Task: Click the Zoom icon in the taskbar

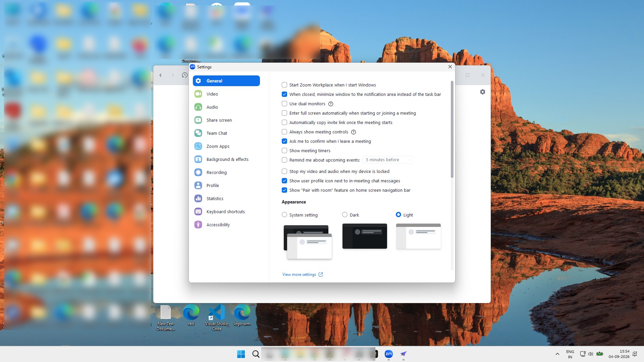Action: (x=389, y=354)
